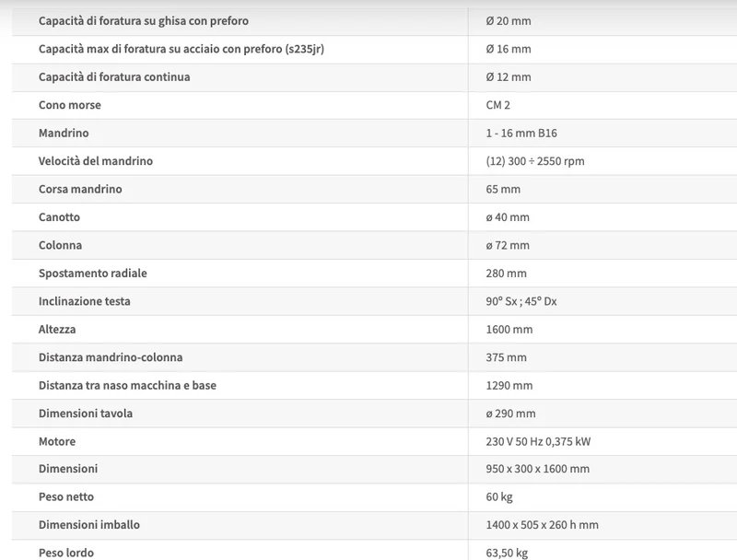Select the '90° Sx ; 45° Dx' value
Screen dimensions: 737x560
tap(521, 301)
